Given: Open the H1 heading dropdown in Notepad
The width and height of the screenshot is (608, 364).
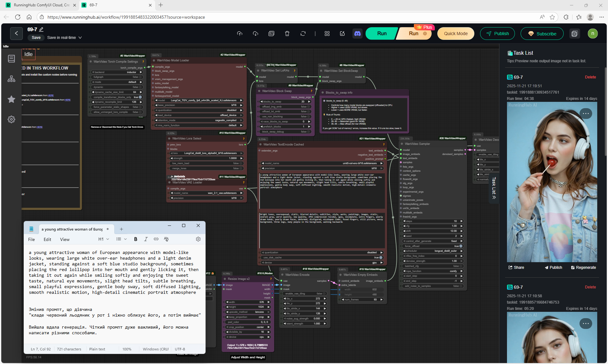Looking at the screenshot, I should point(104,239).
